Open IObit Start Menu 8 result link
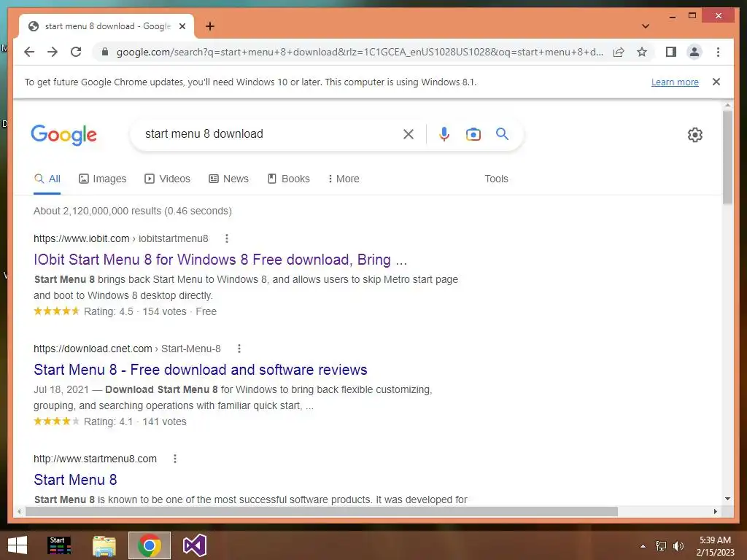 pos(220,260)
